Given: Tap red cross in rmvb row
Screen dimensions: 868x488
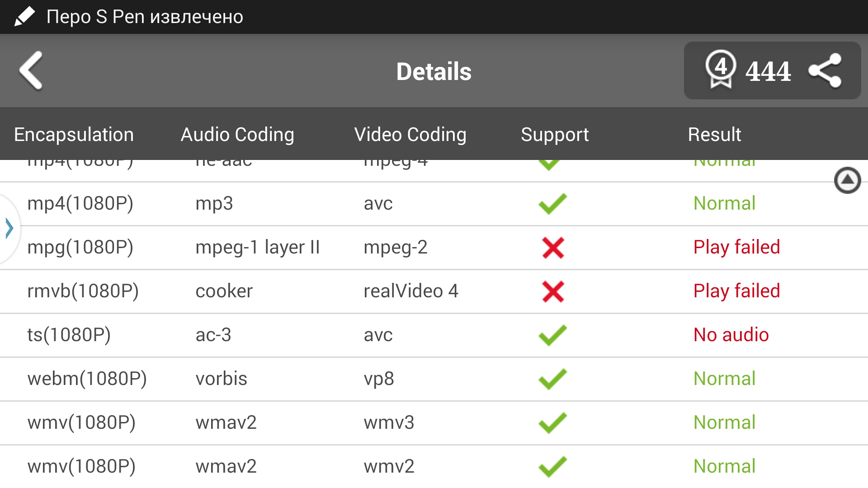Looking at the screenshot, I should pyautogui.click(x=553, y=291).
